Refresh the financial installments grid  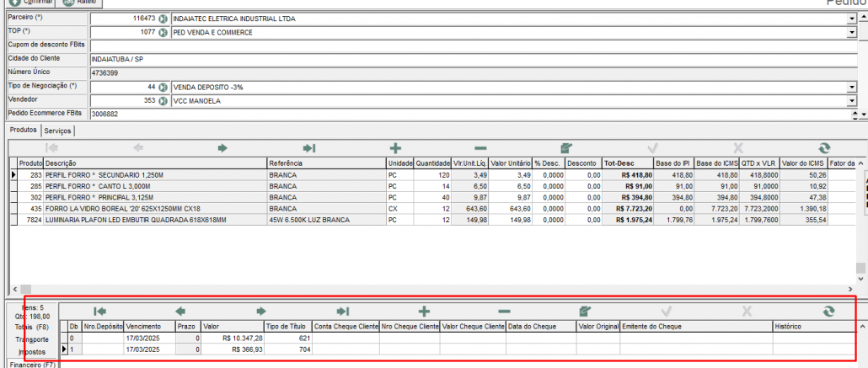[828, 311]
